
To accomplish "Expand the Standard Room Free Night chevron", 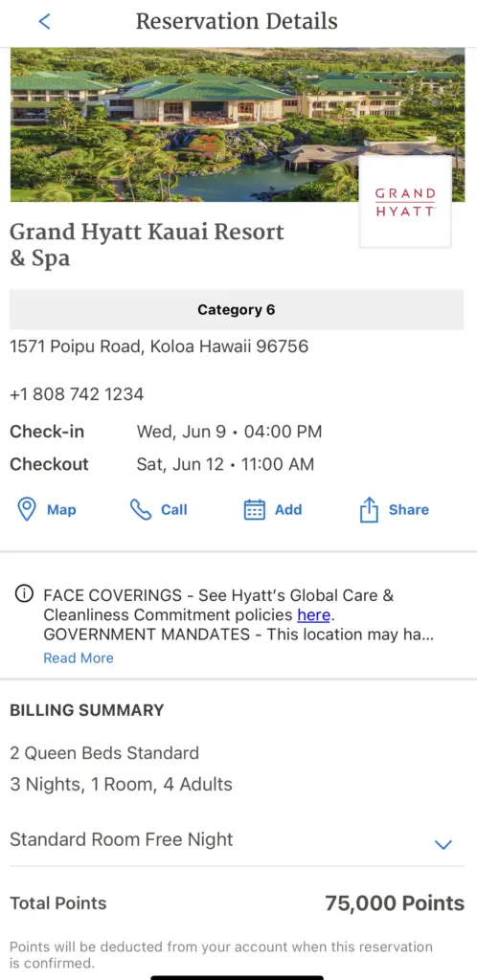I will pos(443,845).
